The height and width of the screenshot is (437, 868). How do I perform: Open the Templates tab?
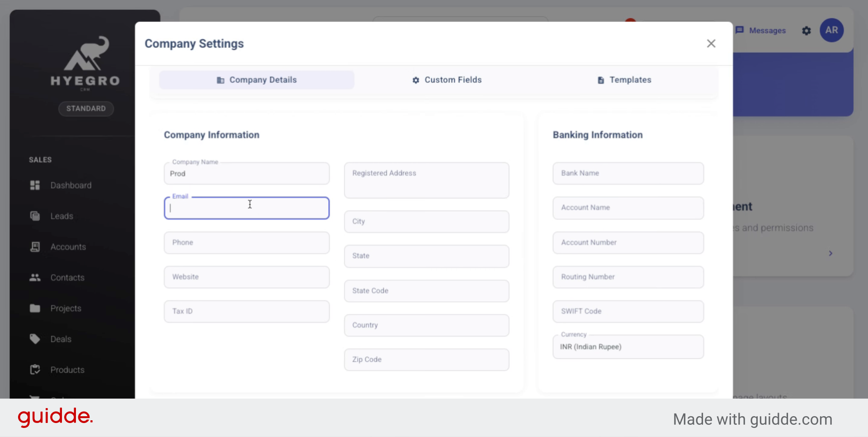coord(624,80)
